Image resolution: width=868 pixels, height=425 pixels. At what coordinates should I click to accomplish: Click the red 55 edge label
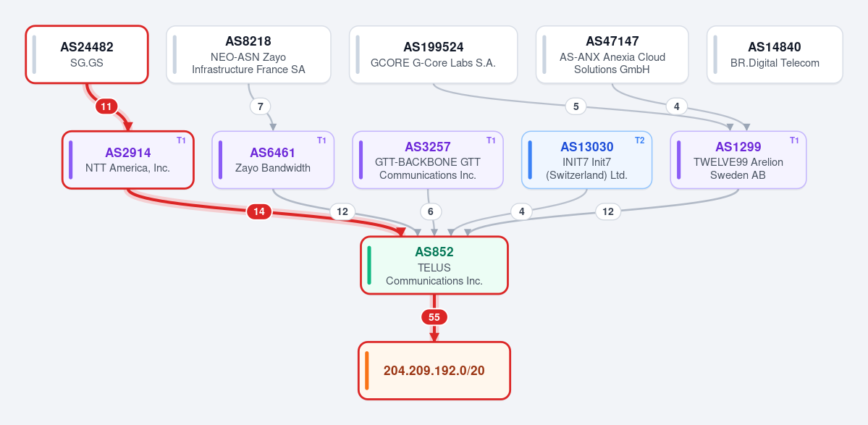pos(434,317)
